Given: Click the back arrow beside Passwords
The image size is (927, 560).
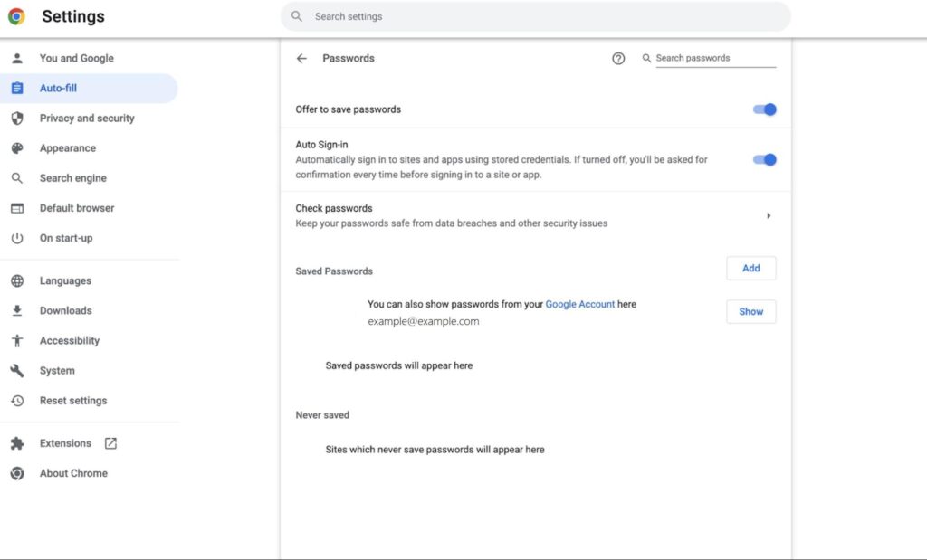Looking at the screenshot, I should [301, 58].
